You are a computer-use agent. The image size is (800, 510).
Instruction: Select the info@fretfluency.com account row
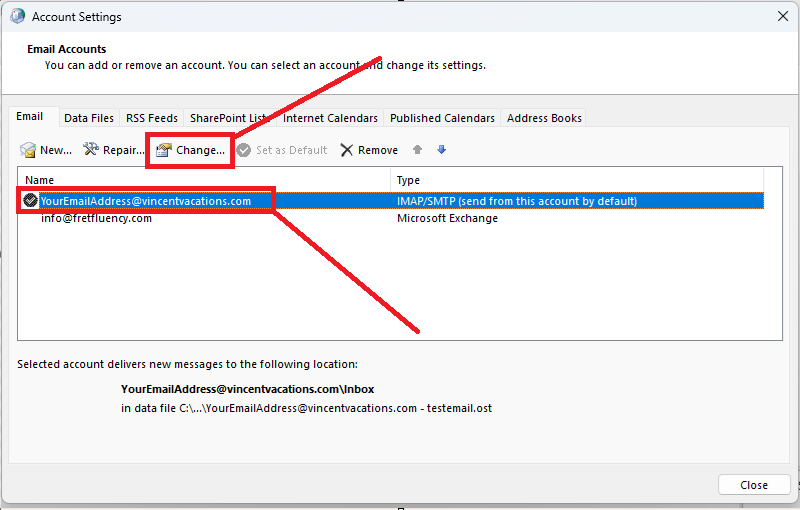click(x=391, y=218)
